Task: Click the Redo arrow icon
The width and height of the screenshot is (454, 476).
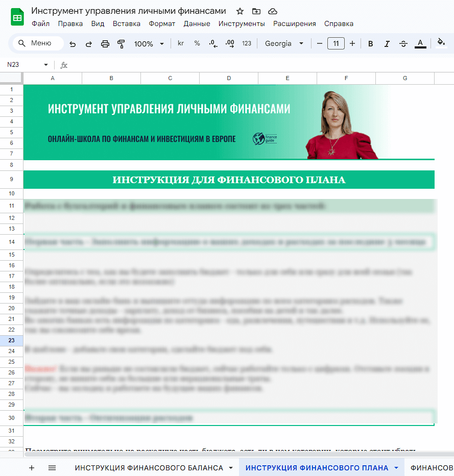Action: tap(89, 44)
